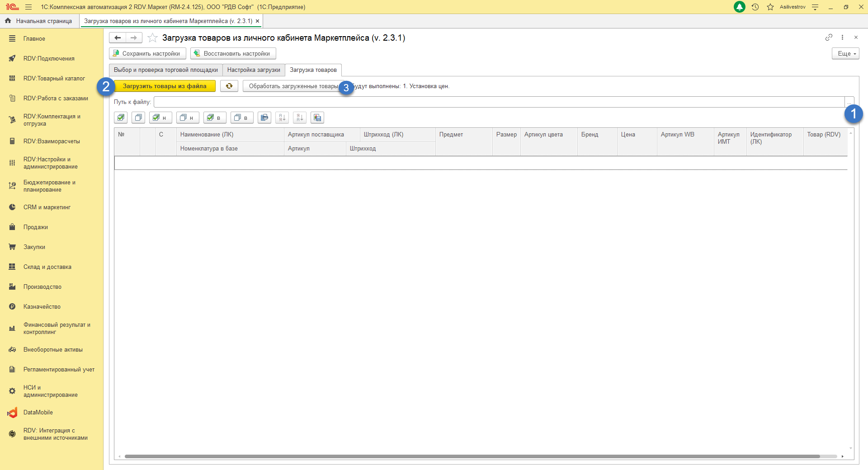Open RDV:Взаиморасчеты section
The image size is (868, 470).
(x=52, y=141)
